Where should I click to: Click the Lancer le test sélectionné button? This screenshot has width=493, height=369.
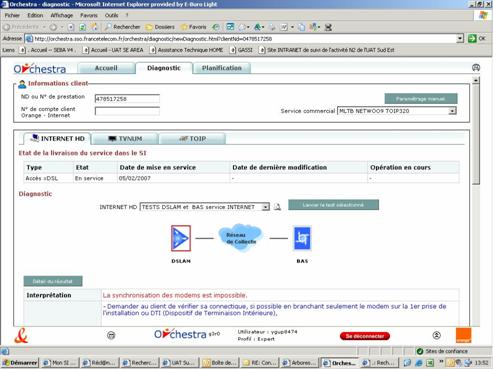tap(333, 205)
